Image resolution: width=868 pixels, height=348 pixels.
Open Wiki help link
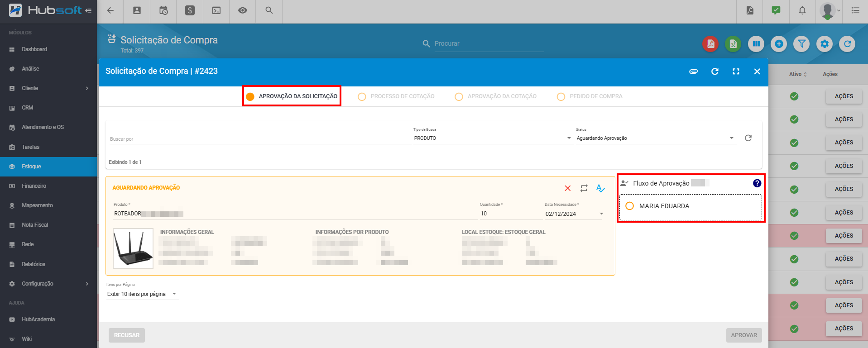[48, 339]
